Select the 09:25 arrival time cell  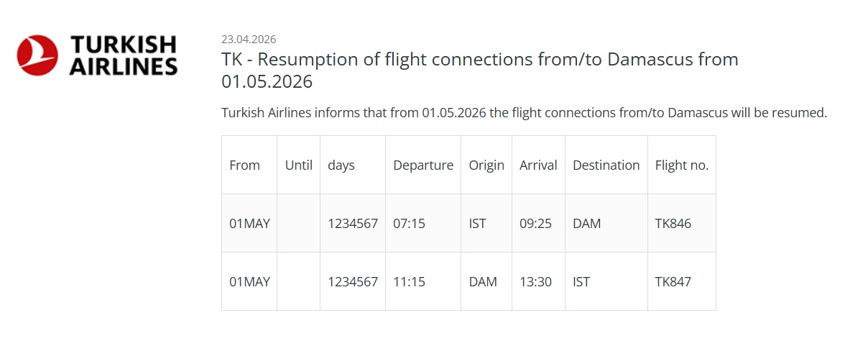pyautogui.click(x=535, y=223)
